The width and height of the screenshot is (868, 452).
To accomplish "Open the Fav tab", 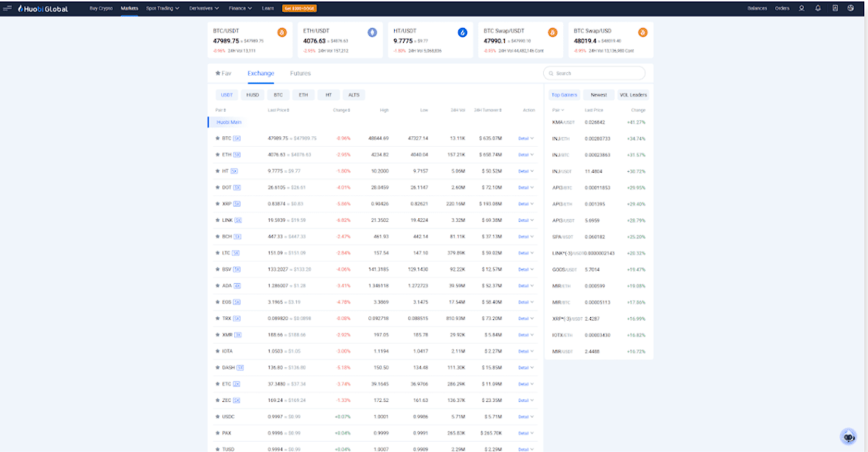I will 224,73.
